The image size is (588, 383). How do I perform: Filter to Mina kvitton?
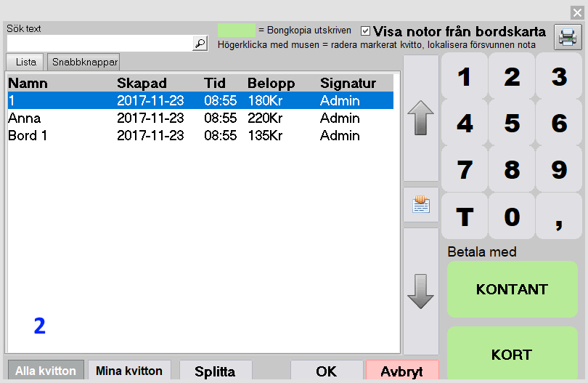pyautogui.click(x=129, y=371)
